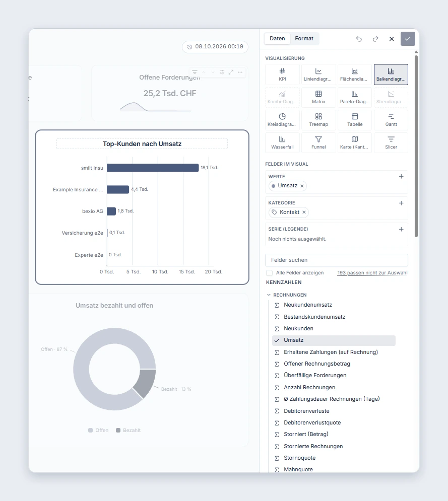Select the Debitorenverluste measure
This screenshot has height=501, width=448.
pyautogui.click(x=334, y=411)
